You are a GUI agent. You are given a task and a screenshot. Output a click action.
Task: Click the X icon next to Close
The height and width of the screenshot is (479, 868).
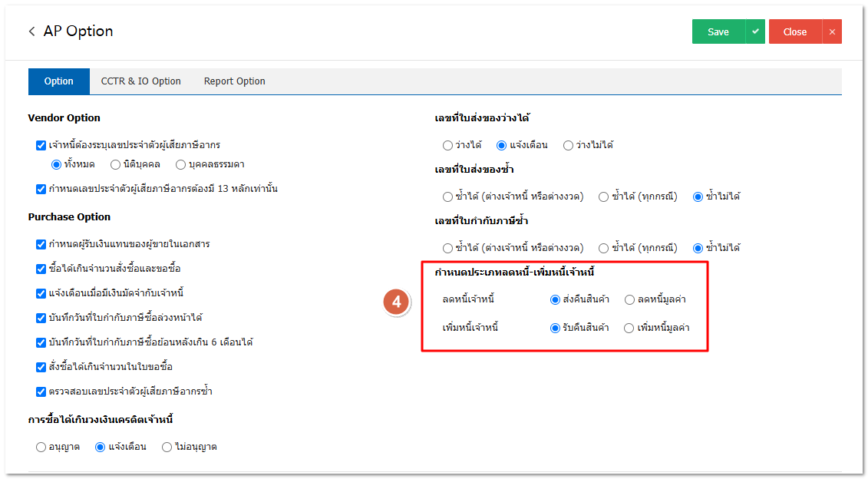point(832,31)
